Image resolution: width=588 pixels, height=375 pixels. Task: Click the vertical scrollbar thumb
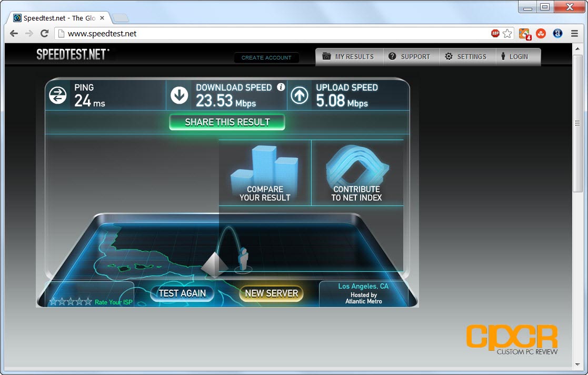point(577,123)
